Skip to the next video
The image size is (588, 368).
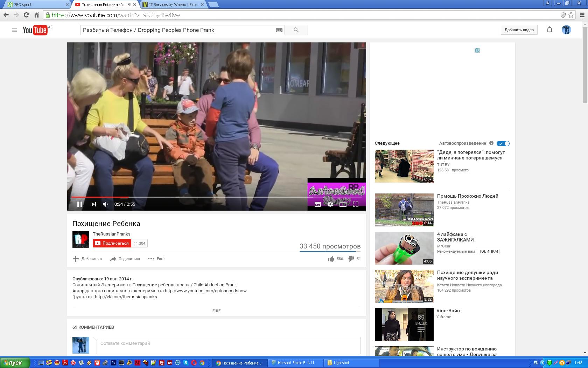(93, 204)
